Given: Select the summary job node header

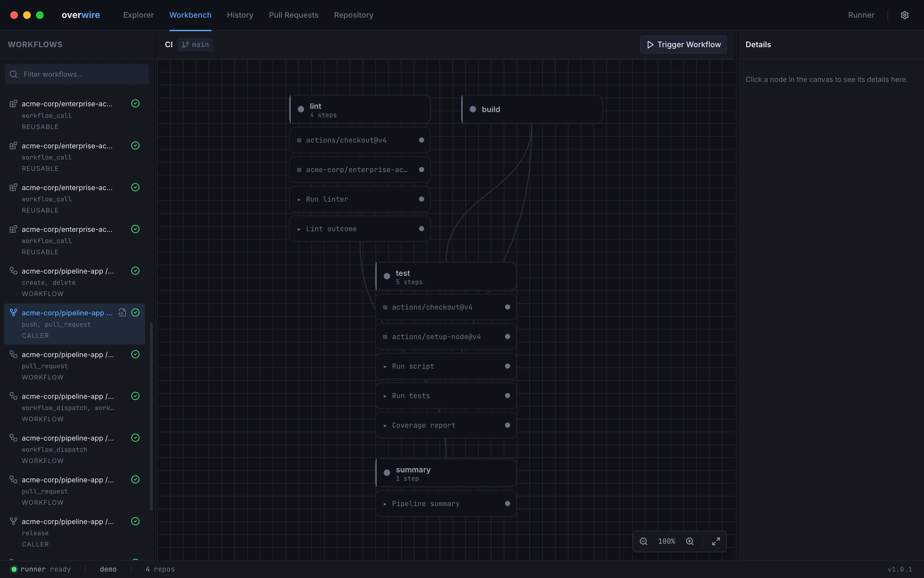Looking at the screenshot, I should [x=446, y=473].
